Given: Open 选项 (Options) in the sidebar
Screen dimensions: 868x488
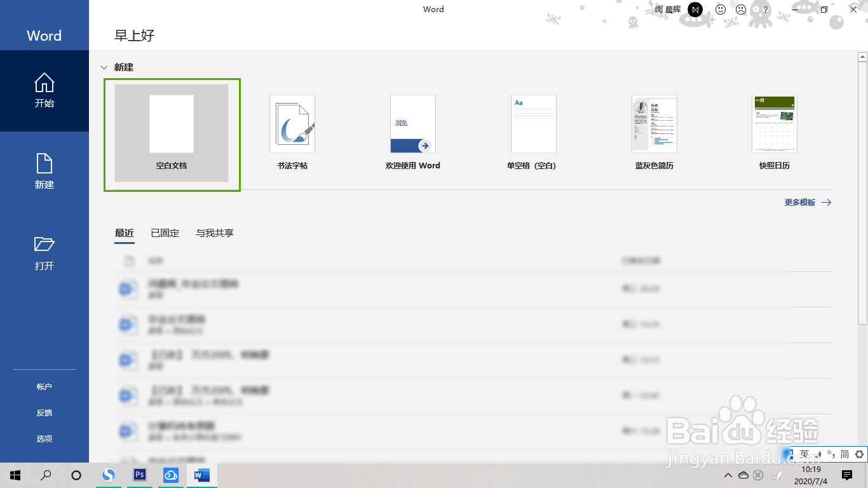Looking at the screenshot, I should tap(44, 438).
